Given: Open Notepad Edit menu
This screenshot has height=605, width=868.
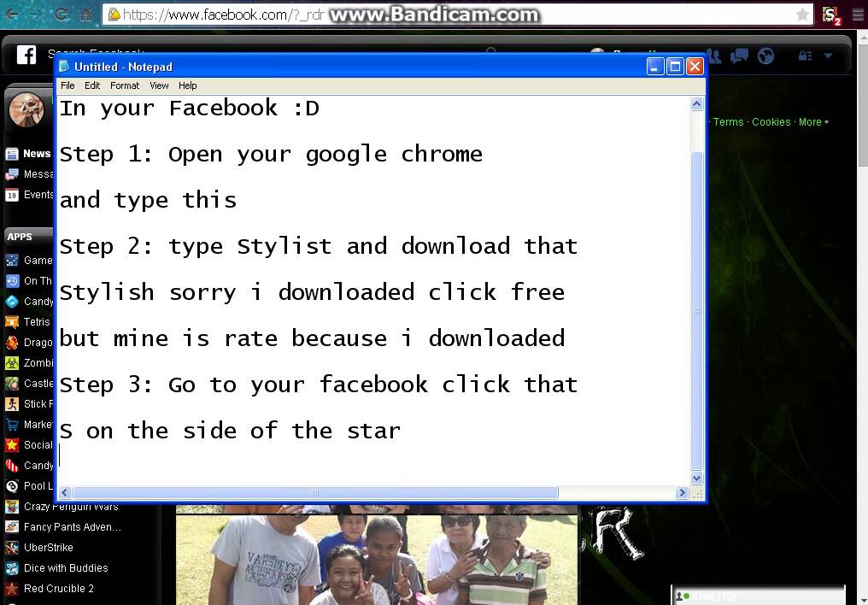Looking at the screenshot, I should click(x=92, y=85).
